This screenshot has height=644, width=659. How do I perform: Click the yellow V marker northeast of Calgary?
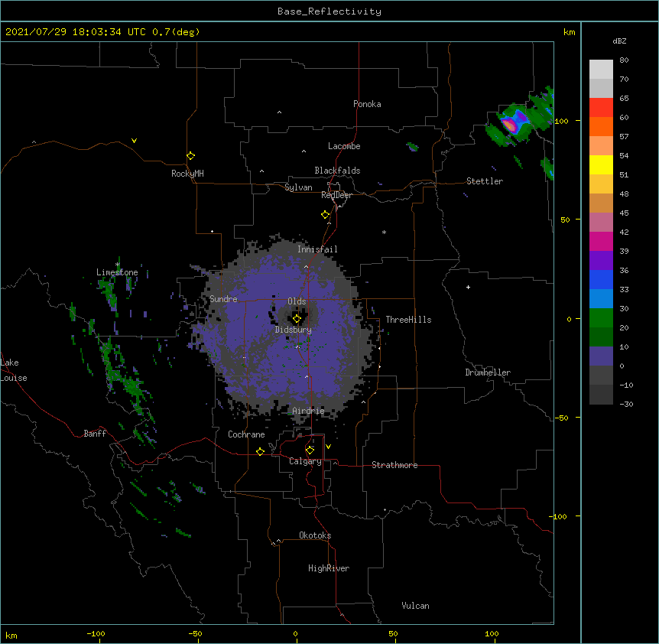point(328,447)
